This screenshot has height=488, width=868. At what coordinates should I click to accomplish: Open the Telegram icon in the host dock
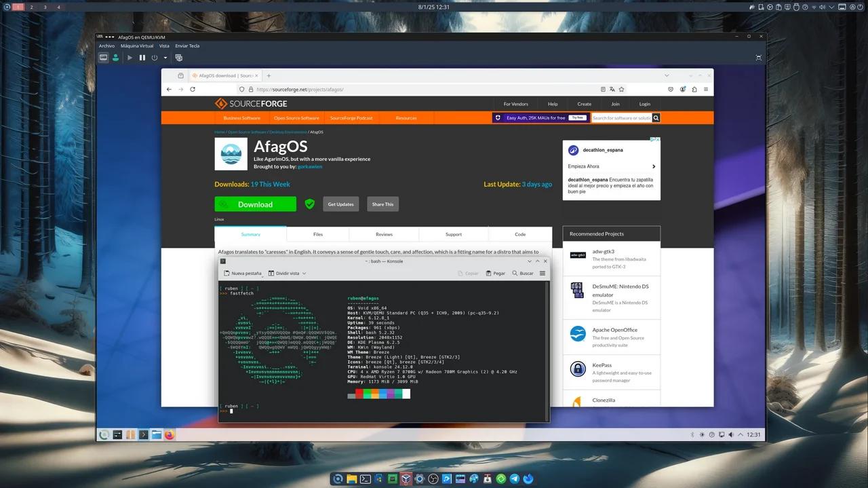coord(515,479)
